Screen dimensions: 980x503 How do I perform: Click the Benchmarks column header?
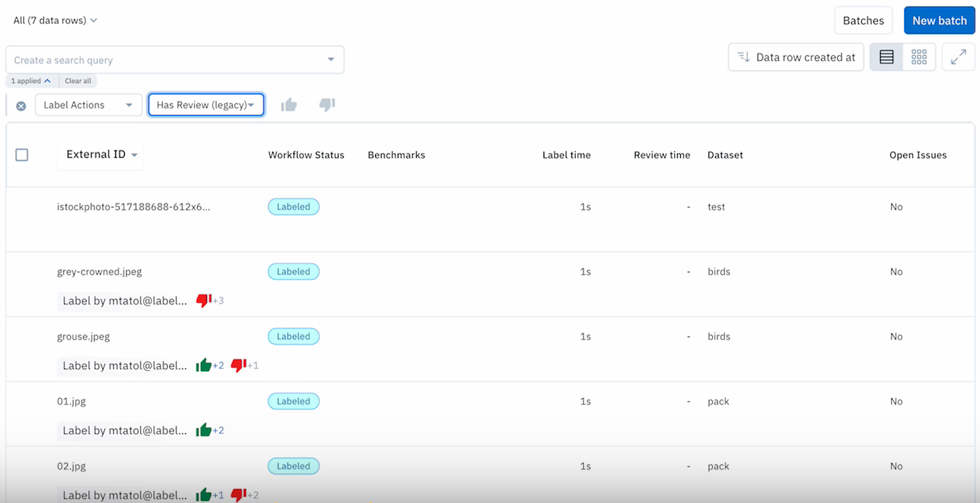tap(396, 155)
